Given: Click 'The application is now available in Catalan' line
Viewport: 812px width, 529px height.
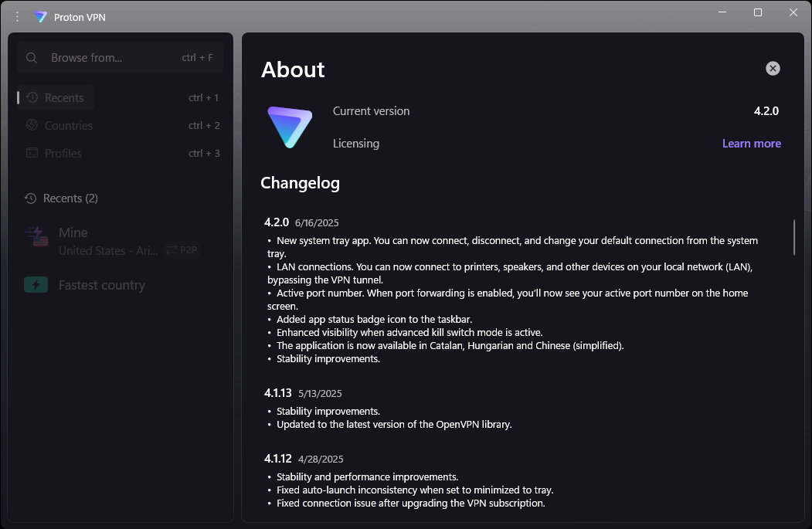Looking at the screenshot, I should pos(450,345).
